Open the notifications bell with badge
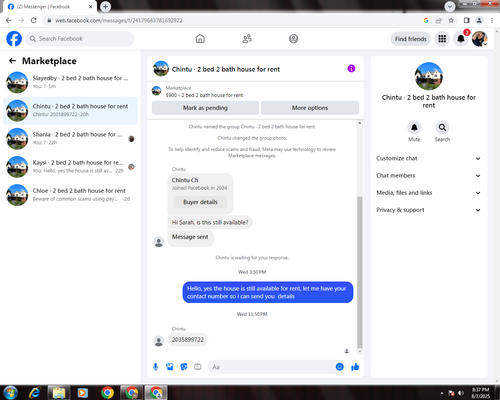 click(x=461, y=39)
